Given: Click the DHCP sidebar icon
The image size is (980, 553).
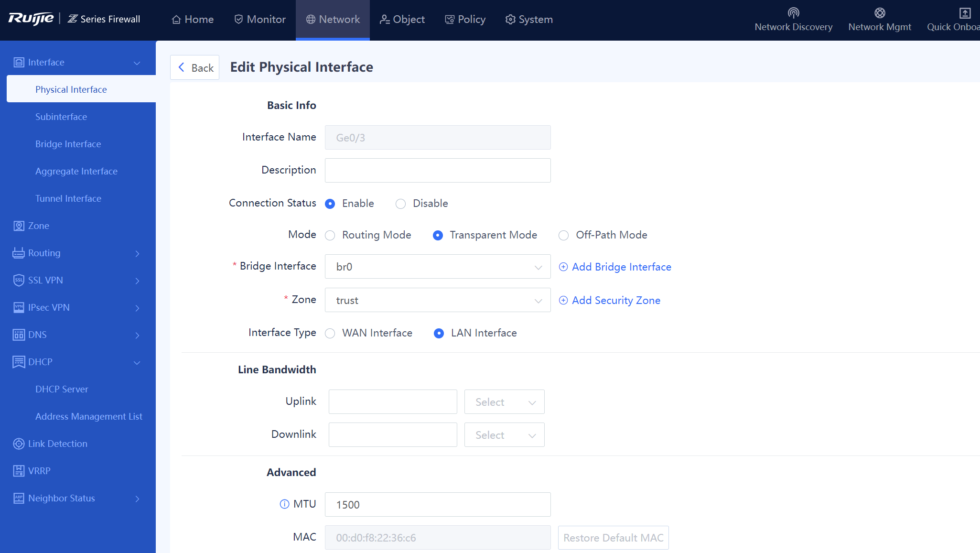Looking at the screenshot, I should (x=19, y=362).
